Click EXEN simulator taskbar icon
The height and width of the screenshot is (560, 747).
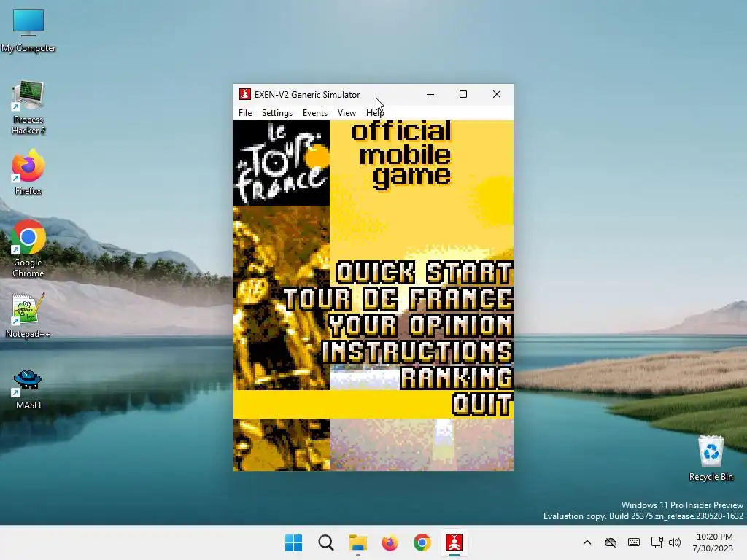pyautogui.click(x=454, y=542)
